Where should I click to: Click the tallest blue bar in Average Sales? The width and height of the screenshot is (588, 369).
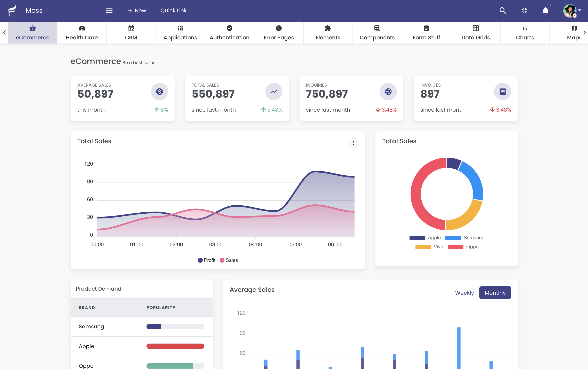point(459,348)
